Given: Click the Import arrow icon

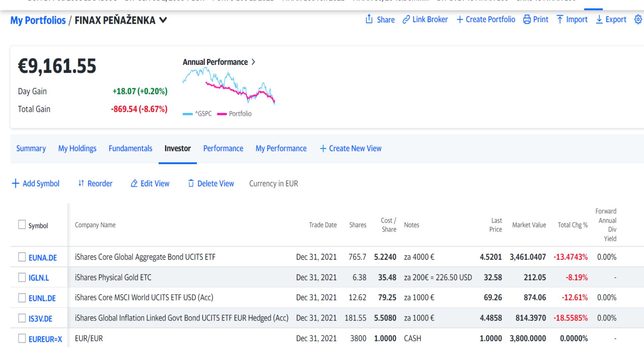Looking at the screenshot, I should (x=560, y=19).
